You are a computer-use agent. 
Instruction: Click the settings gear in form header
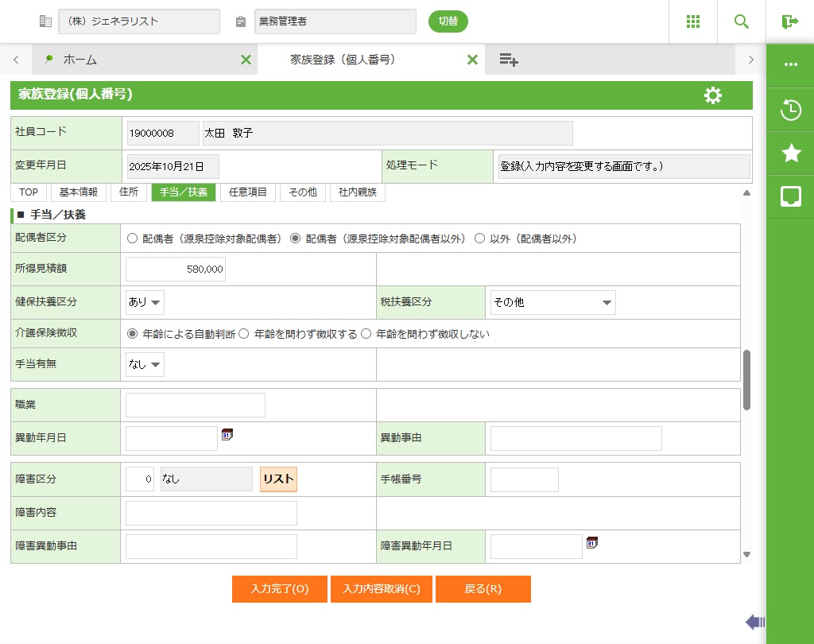coord(713,95)
